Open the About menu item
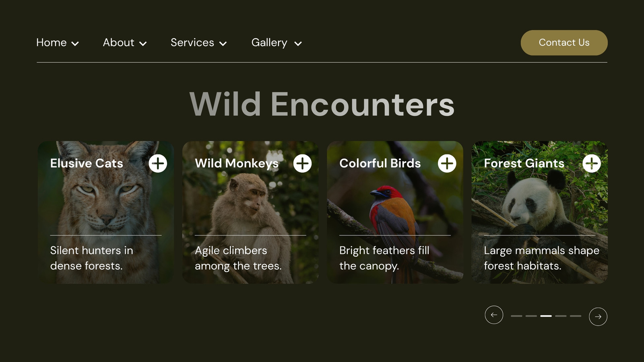 [x=118, y=43]
